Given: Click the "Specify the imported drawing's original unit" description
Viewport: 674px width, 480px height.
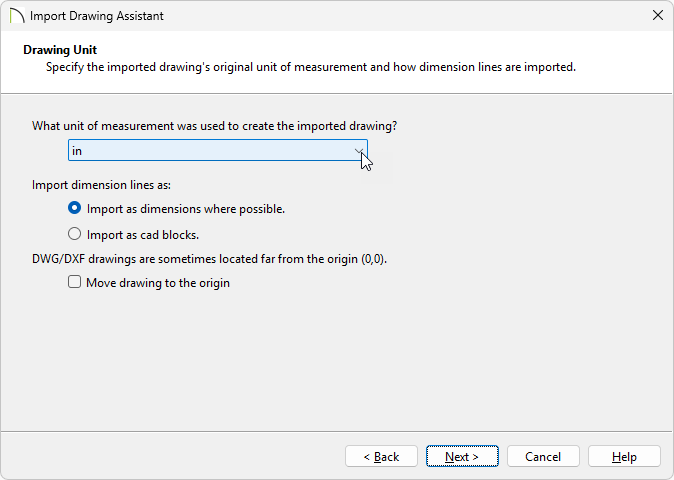Looking at the screenshot, I should pos(310,68).
